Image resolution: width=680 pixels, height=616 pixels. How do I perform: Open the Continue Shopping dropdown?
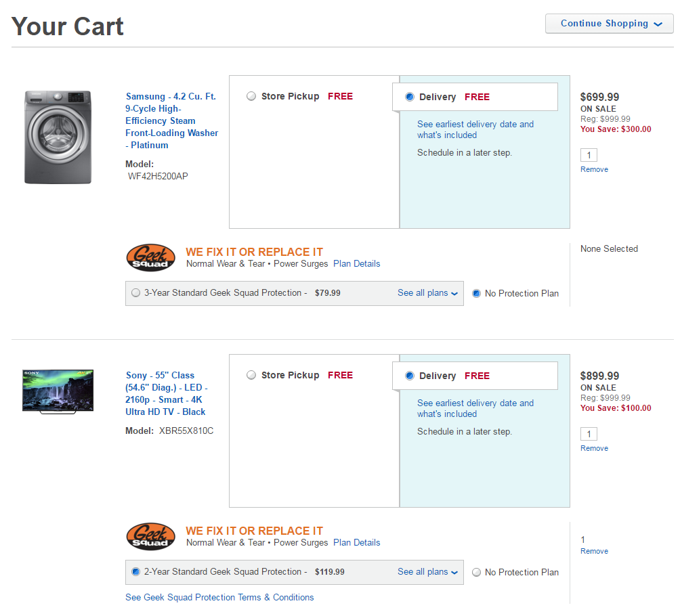(609, 24)
